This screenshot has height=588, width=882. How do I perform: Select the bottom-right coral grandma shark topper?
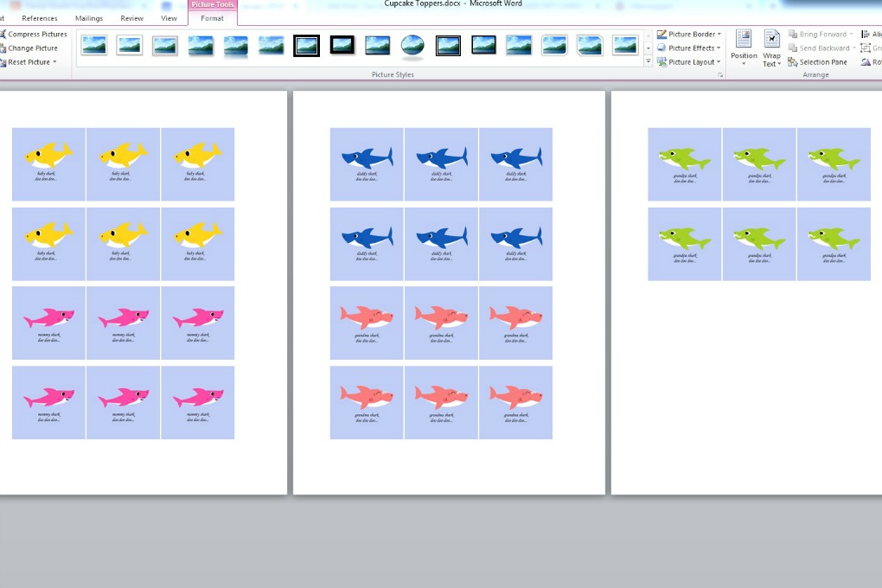pyautogui.click(x=515, y=402)
